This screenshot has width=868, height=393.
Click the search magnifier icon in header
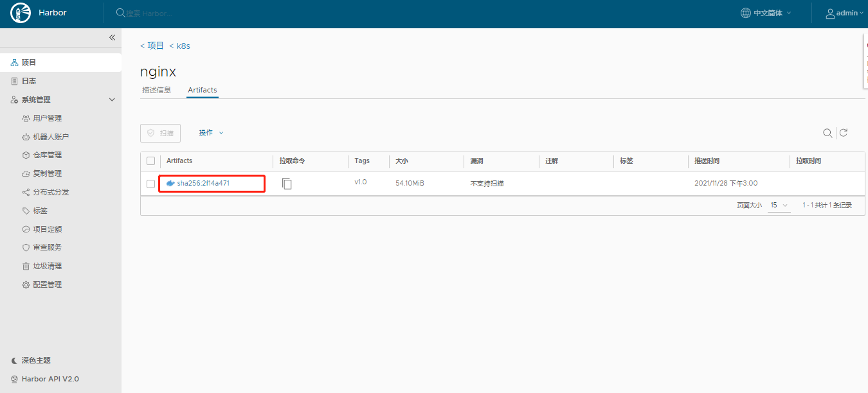[120, 13]
